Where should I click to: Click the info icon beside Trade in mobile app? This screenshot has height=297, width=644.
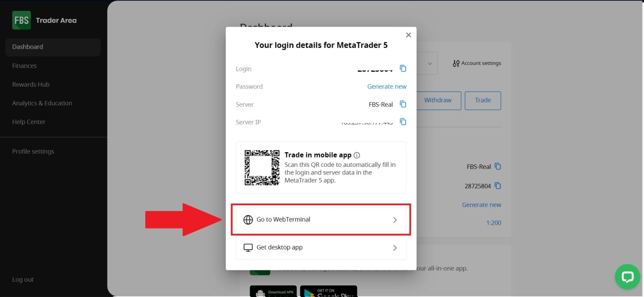point(357,155)
